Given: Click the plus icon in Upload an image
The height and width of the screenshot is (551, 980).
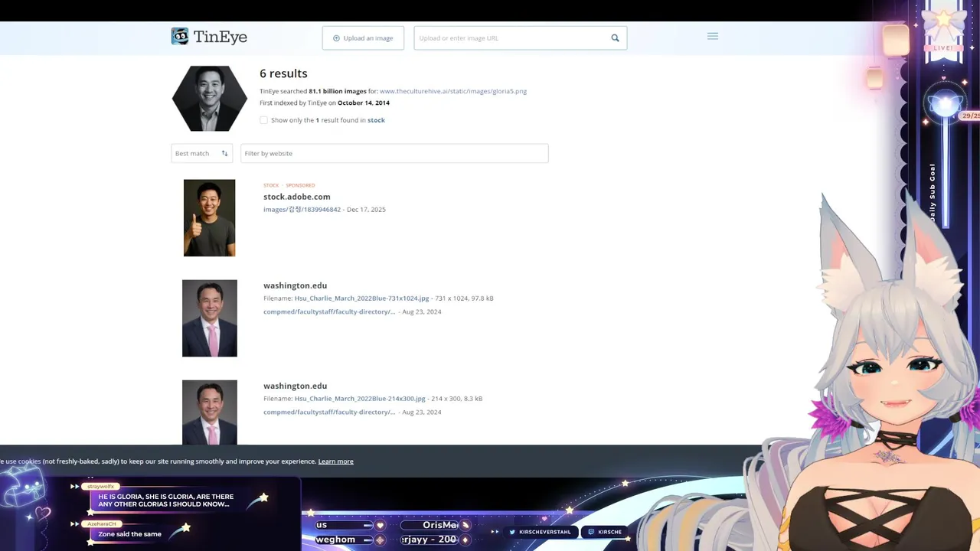Looking at the screenshot, I should tap(336, 38).
